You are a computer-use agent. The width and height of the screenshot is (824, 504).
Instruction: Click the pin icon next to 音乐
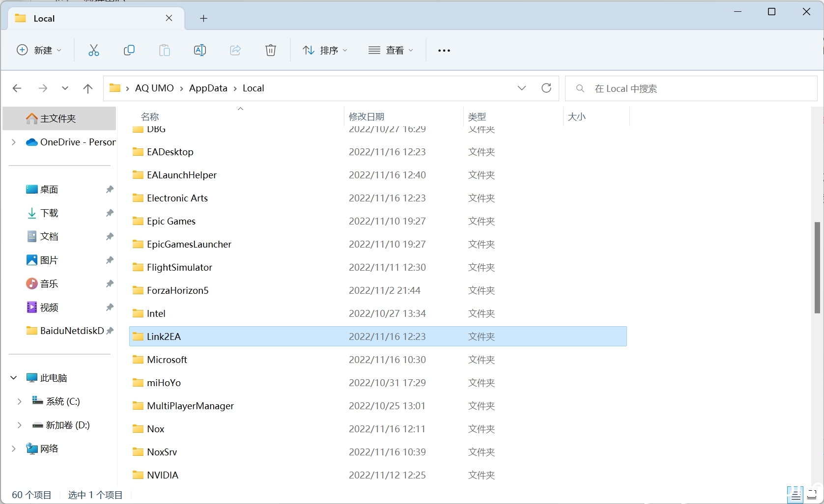110,283
